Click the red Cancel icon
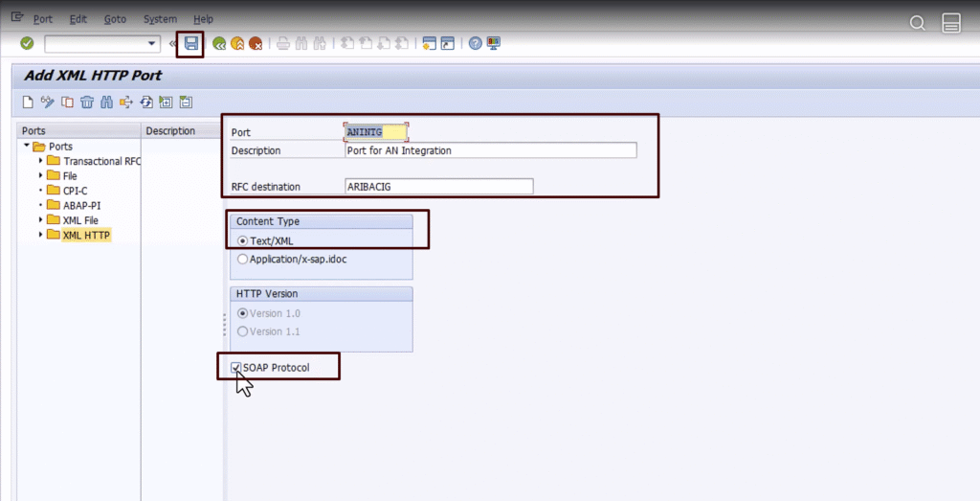The width and height of the screenshot is (980, 501). click(x=256, y=43)
